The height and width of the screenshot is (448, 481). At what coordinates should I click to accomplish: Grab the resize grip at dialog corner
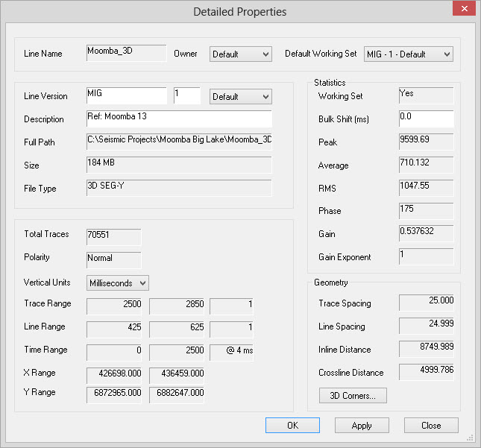[471, 438]
